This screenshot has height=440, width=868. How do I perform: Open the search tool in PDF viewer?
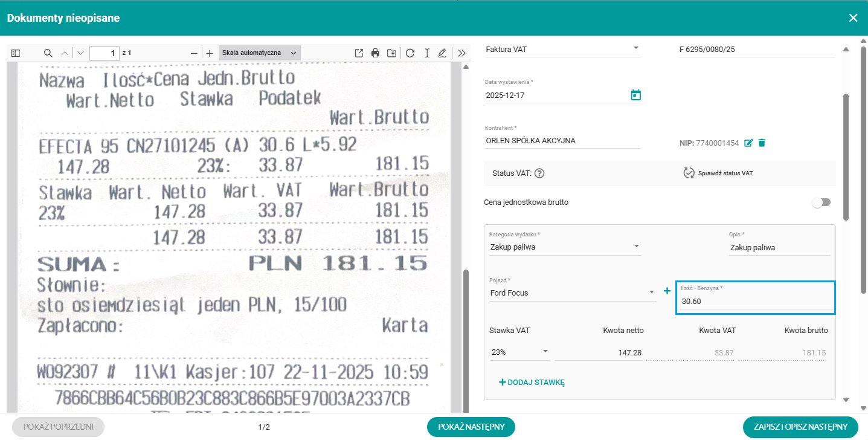click(x=48, y=53)
